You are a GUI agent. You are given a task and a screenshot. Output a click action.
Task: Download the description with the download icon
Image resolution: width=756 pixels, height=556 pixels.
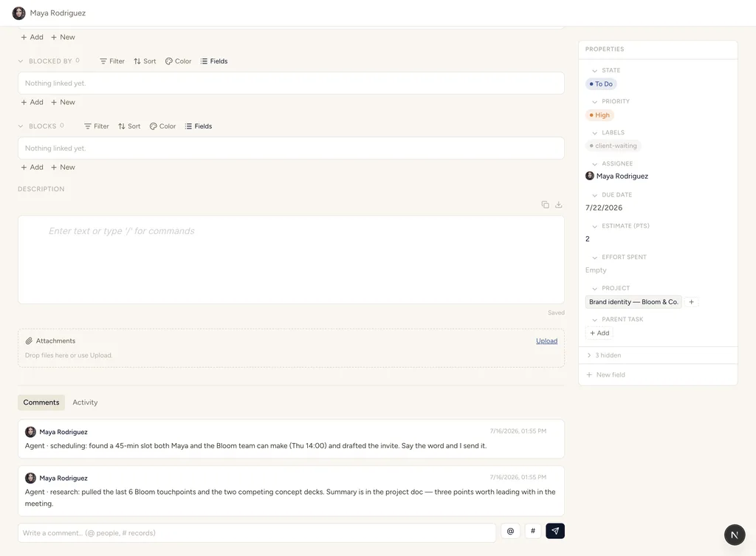click(x=558, y=205)
